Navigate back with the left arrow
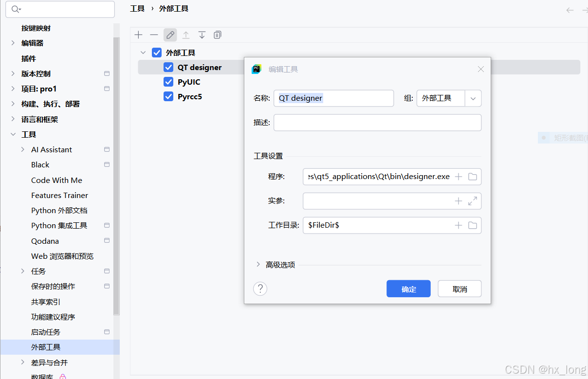Screen dimensions: 588x379 (x=570, y=10)
